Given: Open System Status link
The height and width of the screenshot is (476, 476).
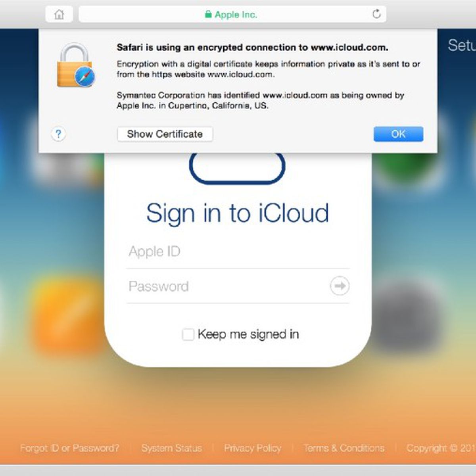Looking at the screenshot, I should click(x=172, y=448).
